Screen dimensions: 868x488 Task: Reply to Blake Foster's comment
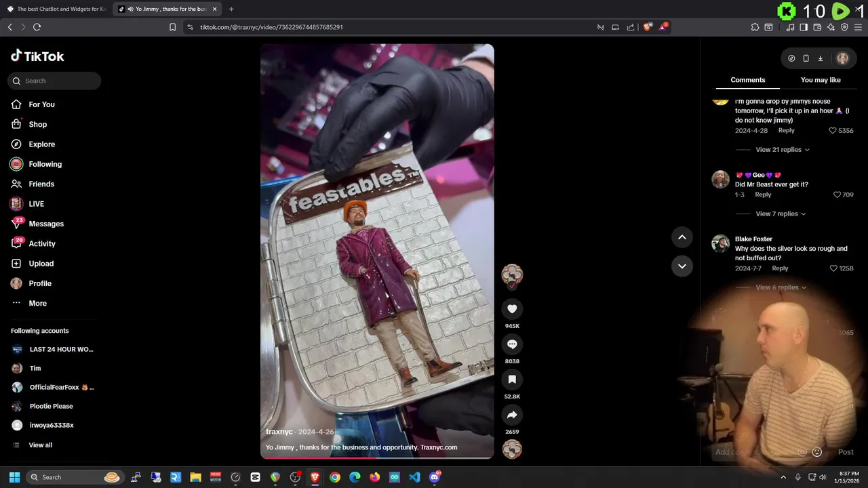coord(780,268)
